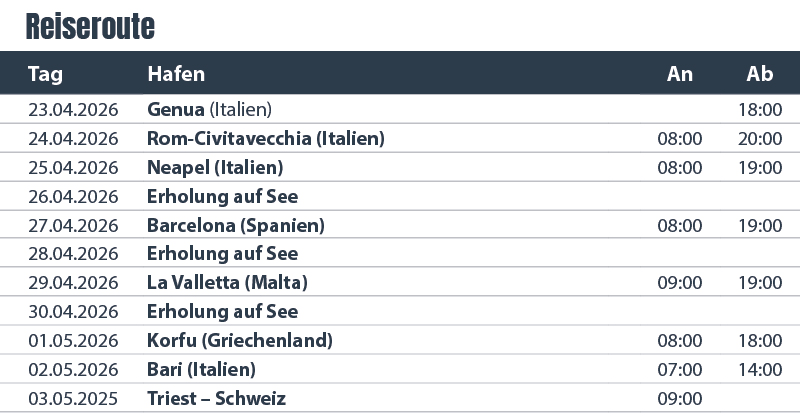Screen dimensions: 800x416
Task: Select the Genua (Italien) port entry
Action: coord(209,108)
